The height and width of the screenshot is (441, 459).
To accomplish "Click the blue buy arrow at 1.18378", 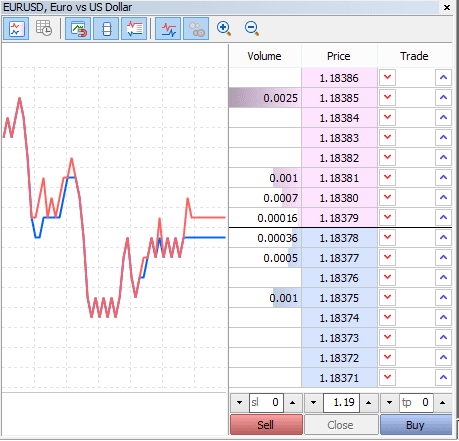I will 443,237.
